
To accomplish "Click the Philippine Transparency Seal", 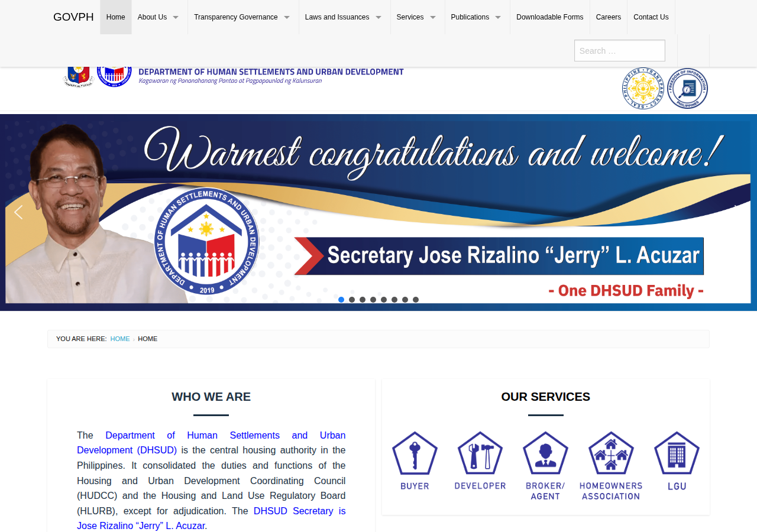I will [643, 88].
